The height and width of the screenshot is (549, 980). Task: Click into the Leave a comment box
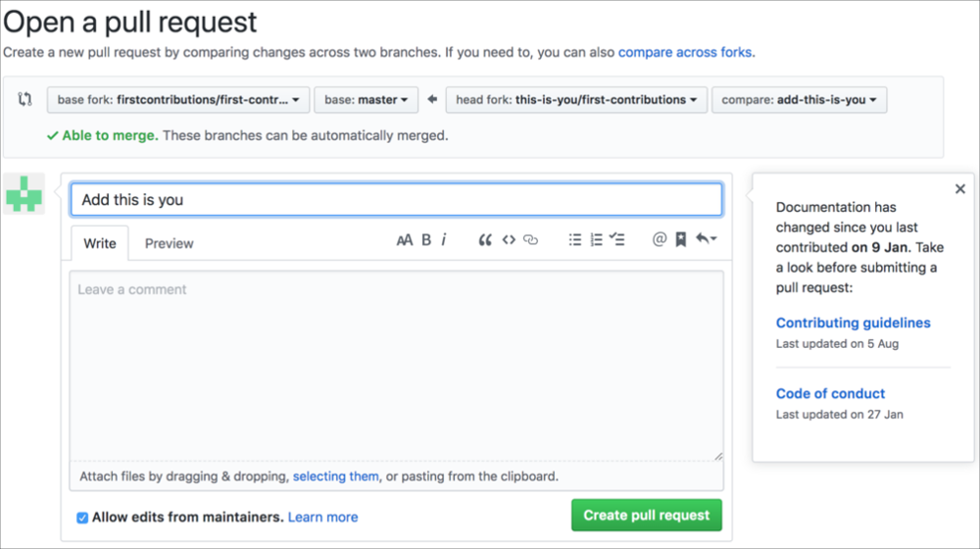(x=397, y=366)
